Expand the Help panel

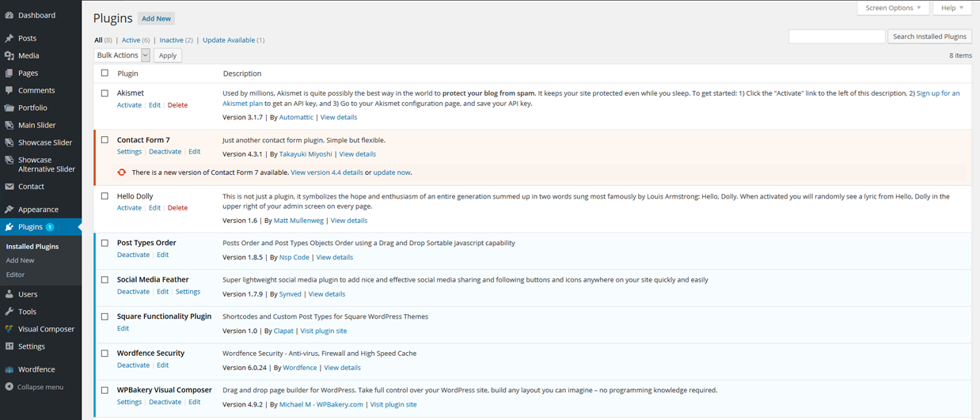click(x=952, y=8)
